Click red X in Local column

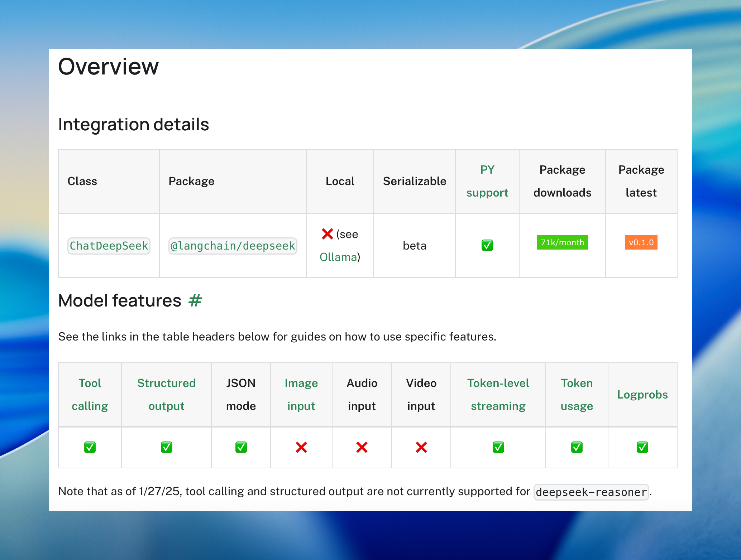point(327,234)
